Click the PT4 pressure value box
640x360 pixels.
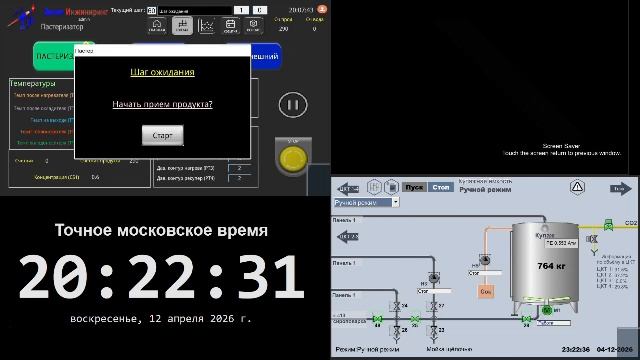(x=240, y=178)
